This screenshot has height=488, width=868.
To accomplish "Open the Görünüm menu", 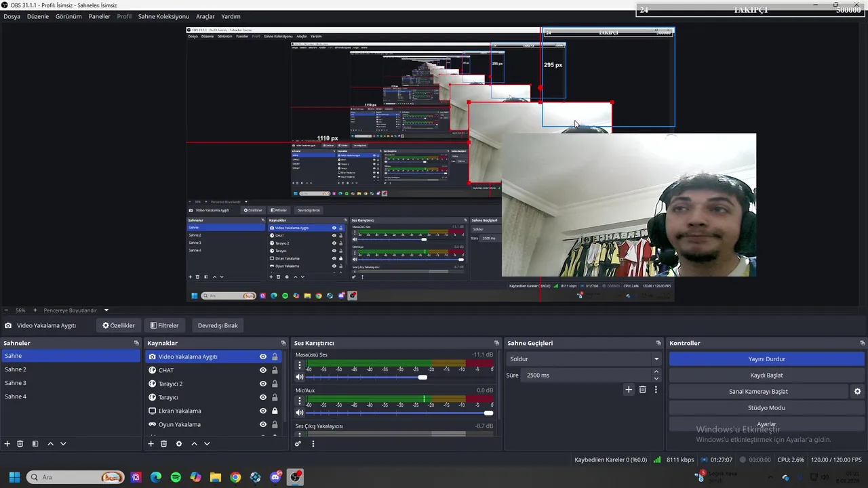I will click(x=68, y=16).
